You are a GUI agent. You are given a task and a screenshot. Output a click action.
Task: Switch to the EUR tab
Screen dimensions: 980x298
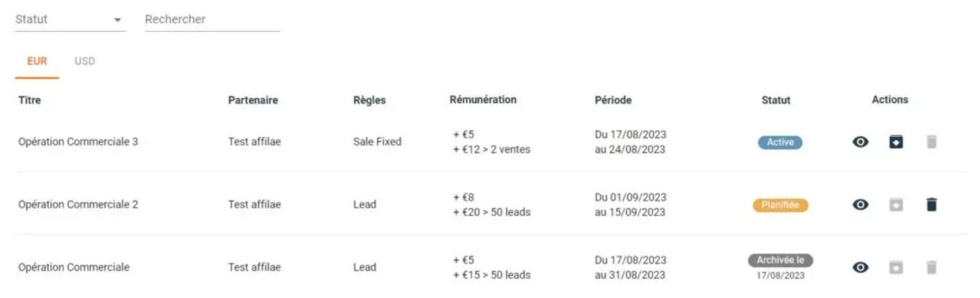click(37, 62)
